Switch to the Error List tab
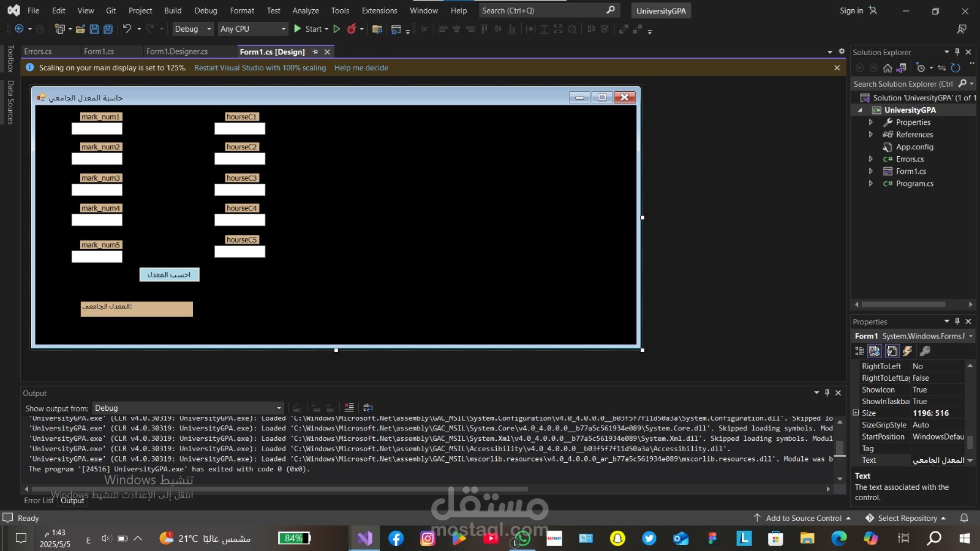This screenshot has width=980, height=551. point(39,500)
